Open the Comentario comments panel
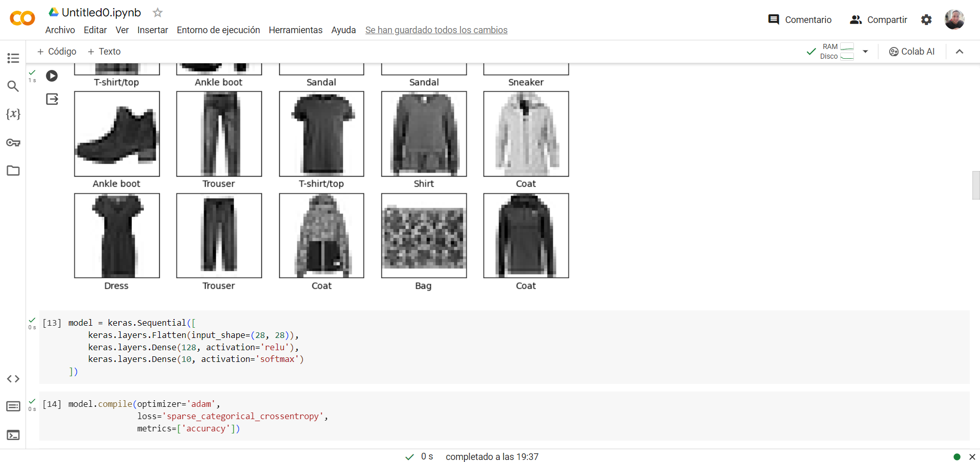980x462 pixels. click(x=800, y=20)
